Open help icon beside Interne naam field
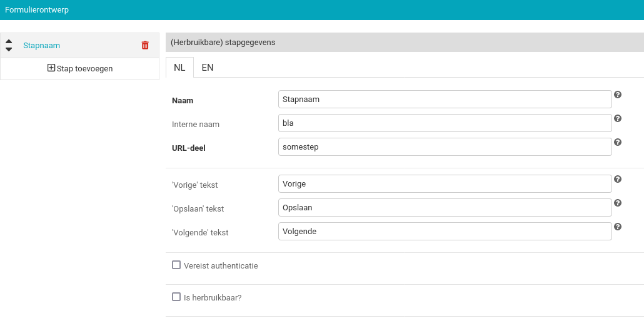Image resolution: width=644 pixels, height=323 pixels. tap(617, 118)
